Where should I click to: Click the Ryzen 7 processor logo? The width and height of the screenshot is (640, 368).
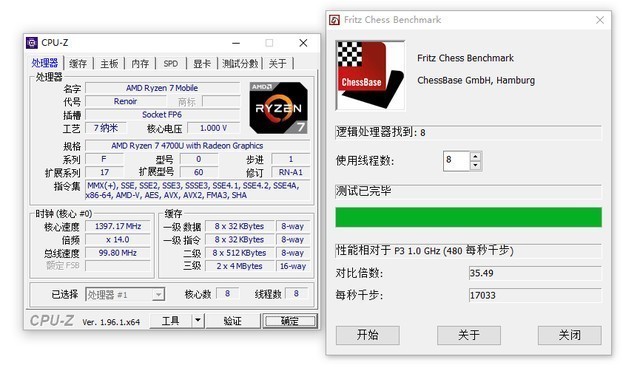point(278,108)
